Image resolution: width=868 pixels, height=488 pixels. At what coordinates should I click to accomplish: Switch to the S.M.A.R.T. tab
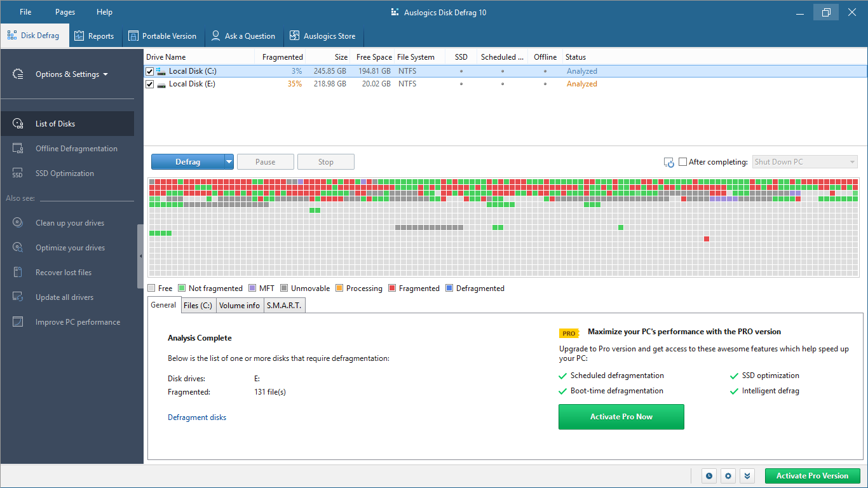pyautogui.click(x=285, y=306)
